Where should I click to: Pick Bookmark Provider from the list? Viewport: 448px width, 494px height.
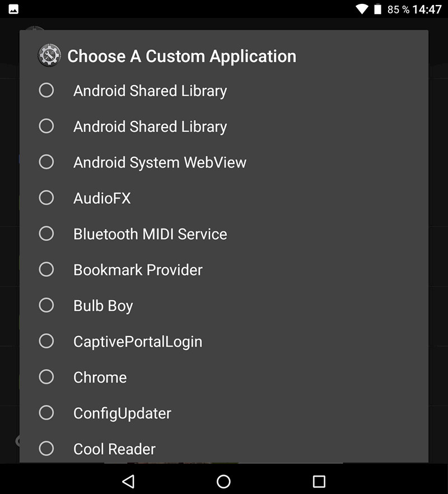coord(223,270)
